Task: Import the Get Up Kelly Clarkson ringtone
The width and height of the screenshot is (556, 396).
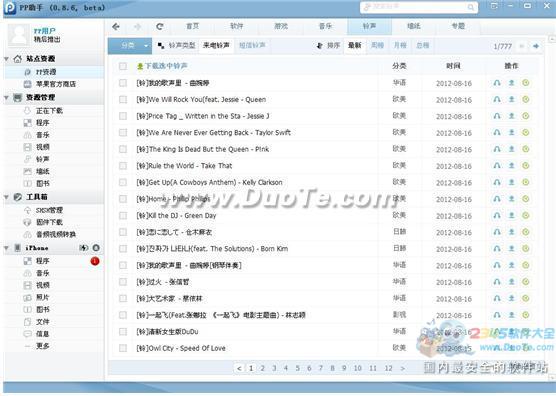Action: [526, 182]
